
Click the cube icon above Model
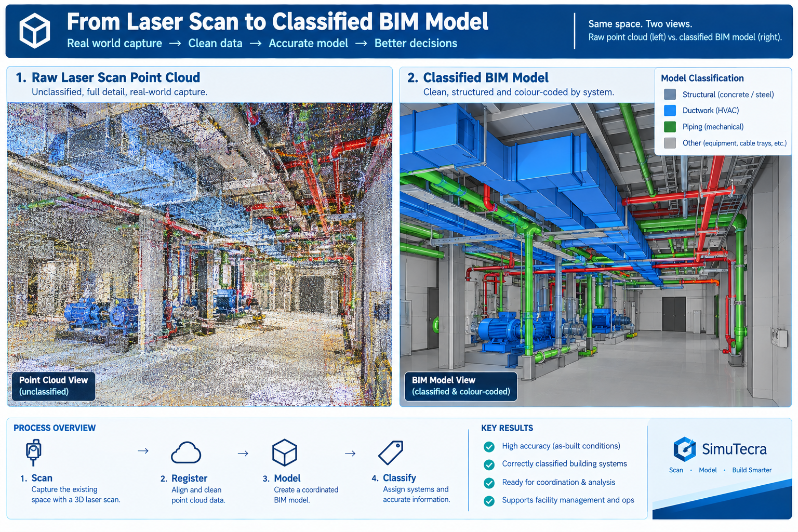(285, 453)
